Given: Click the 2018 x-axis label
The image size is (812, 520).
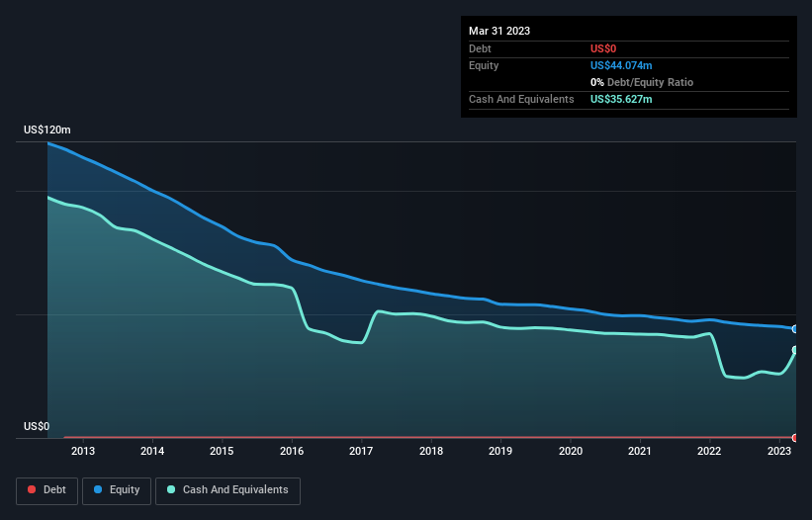Looking at the screenshot, I should (431, 451).
